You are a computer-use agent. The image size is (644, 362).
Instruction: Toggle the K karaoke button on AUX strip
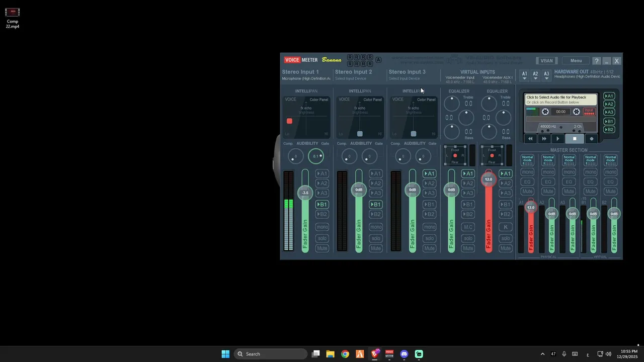506,227
